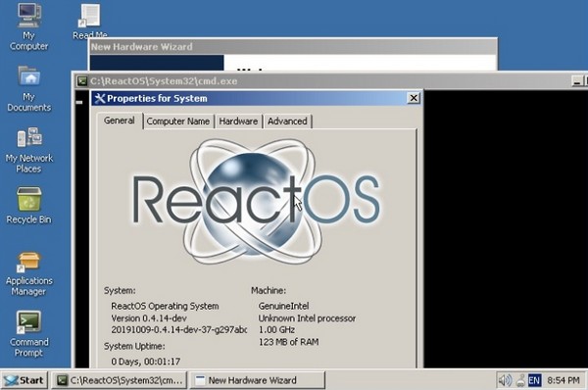Image resolution: width=588 pixels, height=390 pixels.
Task: Click the build string '20191009-0.4.14-dev-37-g297abc'
Action: tap(179, 329)
